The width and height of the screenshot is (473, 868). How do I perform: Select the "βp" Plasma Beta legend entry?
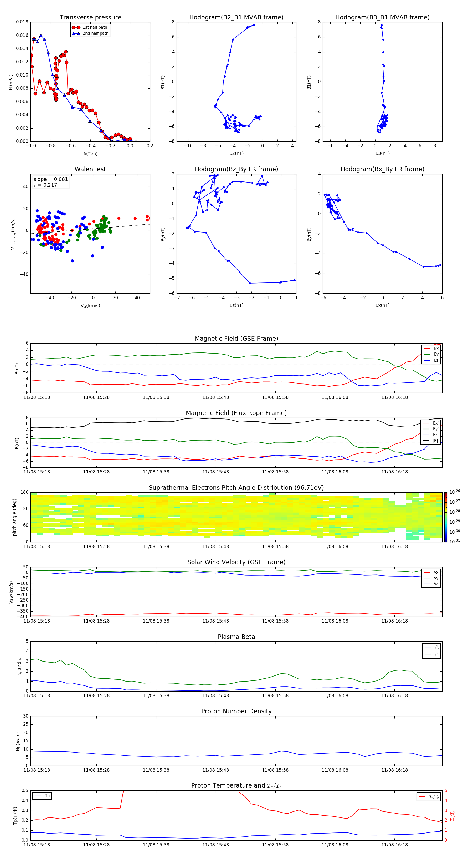[432, 647]
